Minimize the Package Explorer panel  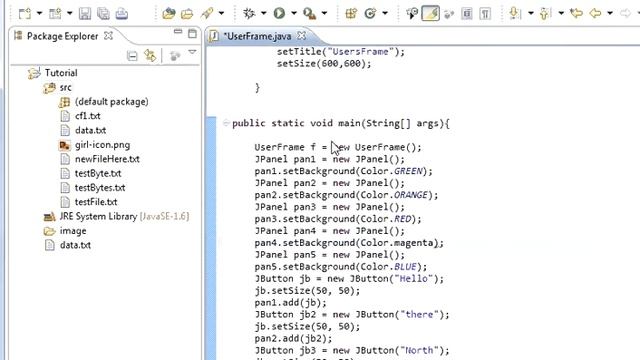[x=178, y=31]
